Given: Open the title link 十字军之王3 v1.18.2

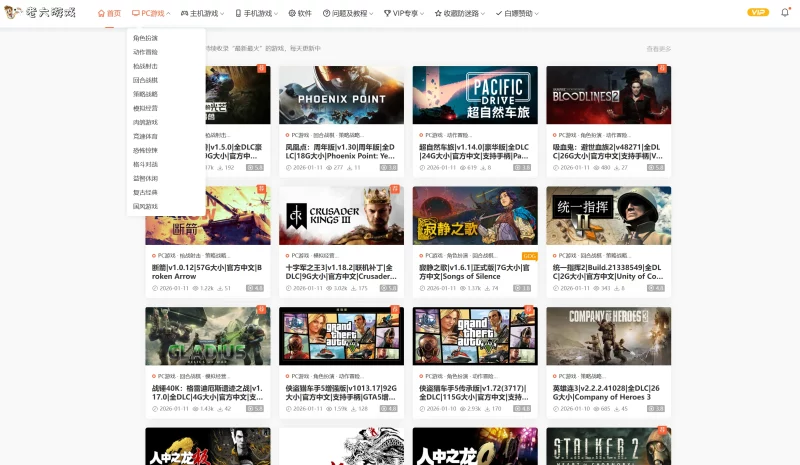Looking at the screenshot, I should click(340, 272).
